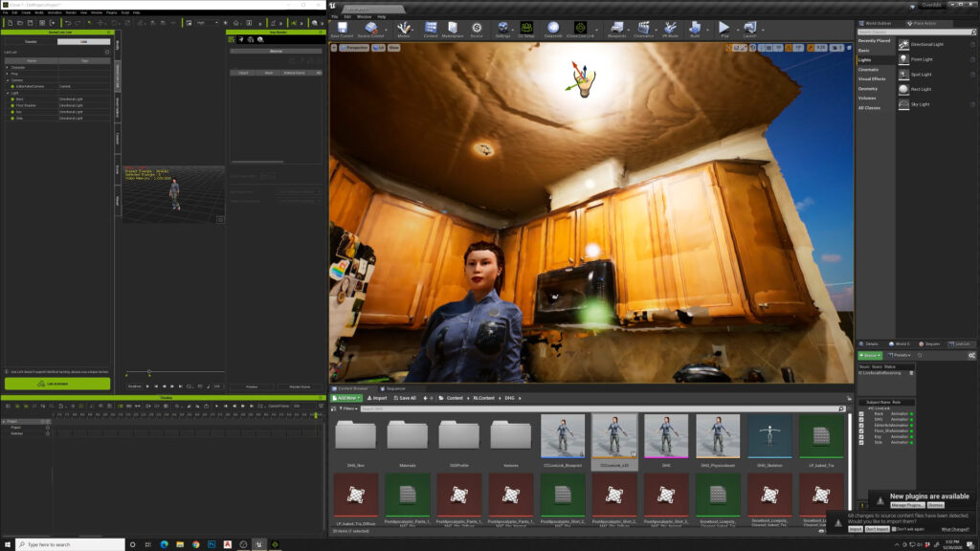Viewport: 980px width, 551px height.
Task: Uncheck the Side Live Link subject
Action: pos(861,442)
